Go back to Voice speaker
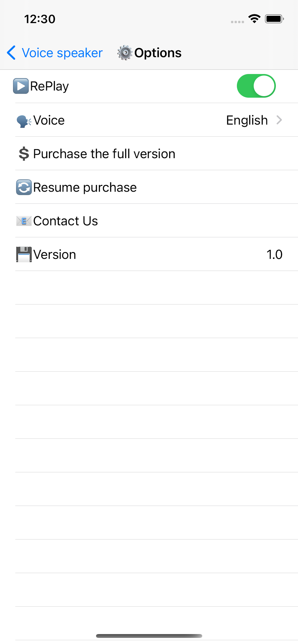Viewport: 298px width, 644px height. [x=55, y=53]
